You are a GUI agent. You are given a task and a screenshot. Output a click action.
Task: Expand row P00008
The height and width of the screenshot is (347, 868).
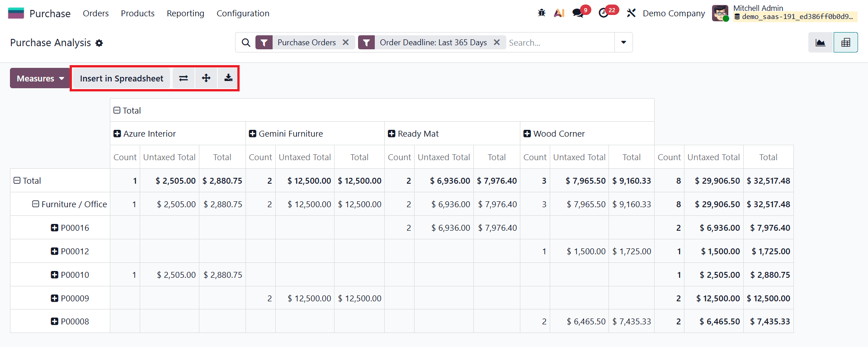[55, 322]
